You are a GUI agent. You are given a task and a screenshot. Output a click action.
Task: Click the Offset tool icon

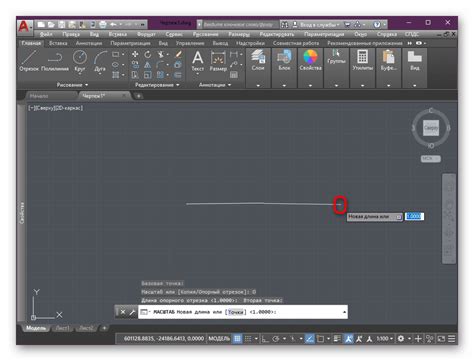pyautogui.click(x=178, y=75)
